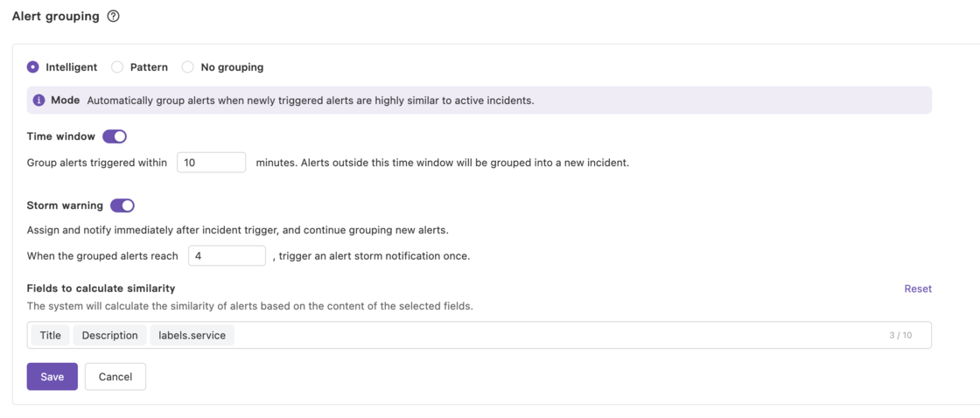
Task: Click the labels.service field tag
Action: coord(192,336)
